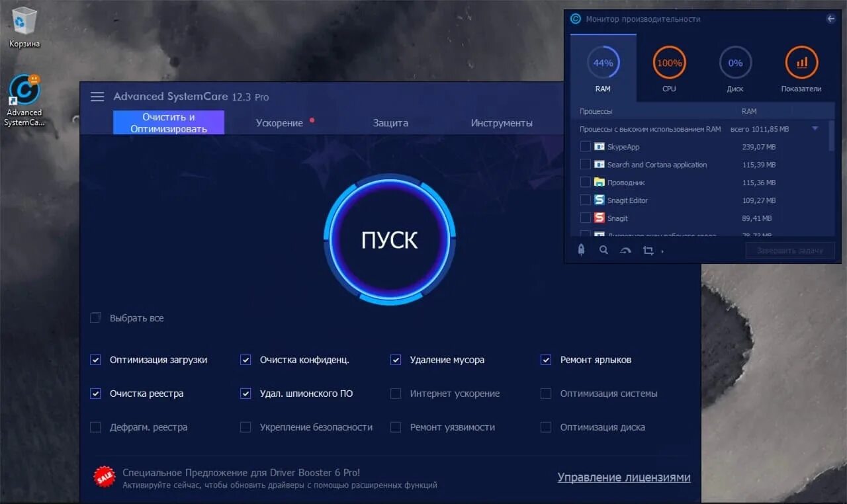Click the SkypeApp process icon
The height and width of the screenshot is (504, 847).
tap(600, 147)
